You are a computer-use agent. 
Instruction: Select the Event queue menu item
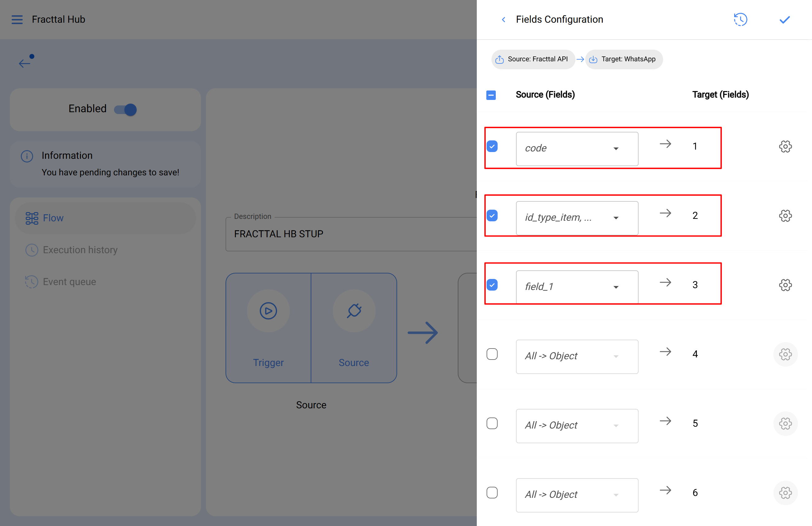[x=69, y=282]
